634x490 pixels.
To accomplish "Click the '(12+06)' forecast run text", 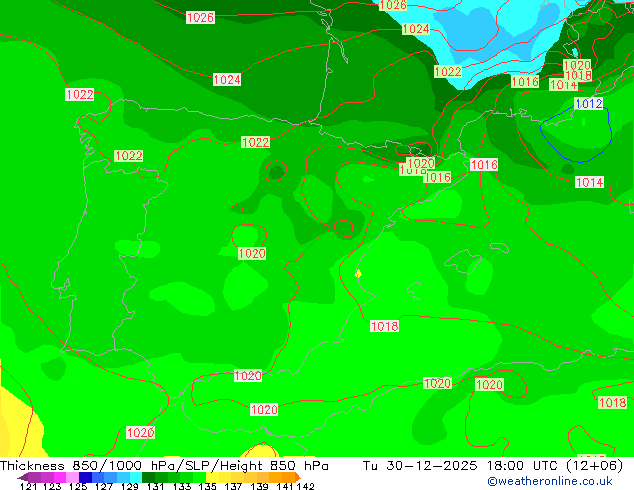I will pos(594,466).
